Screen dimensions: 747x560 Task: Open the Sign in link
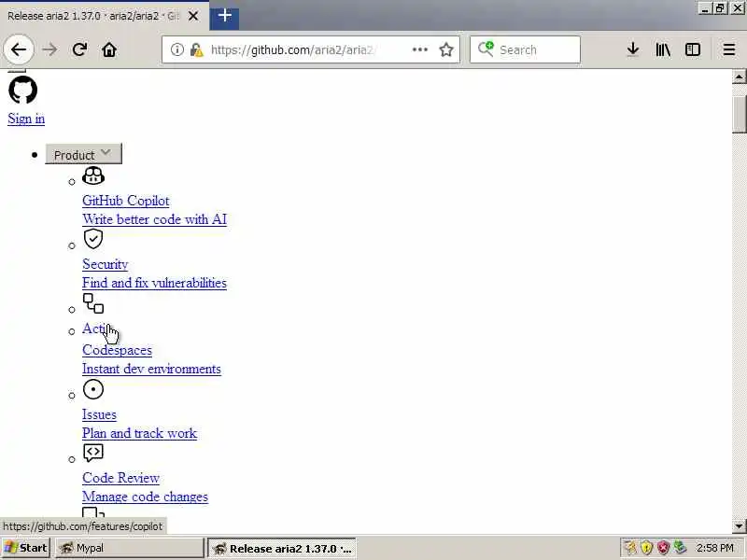coord(26,119)
